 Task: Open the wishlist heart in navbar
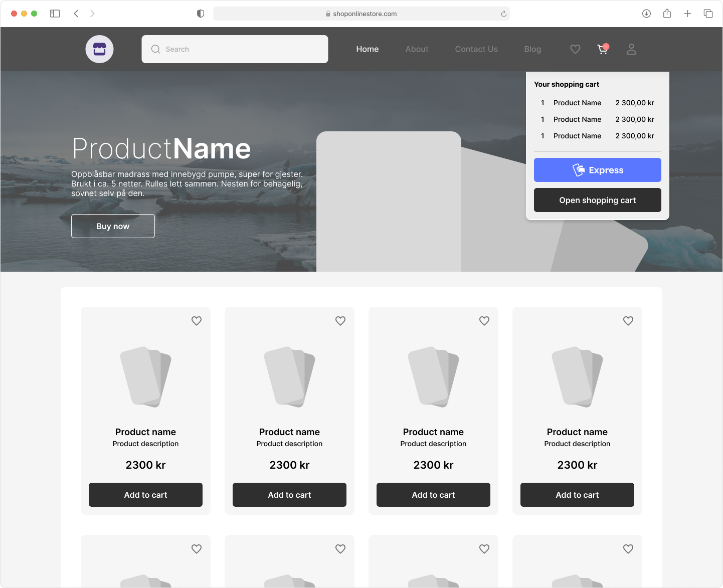click(x=575, y=49)
